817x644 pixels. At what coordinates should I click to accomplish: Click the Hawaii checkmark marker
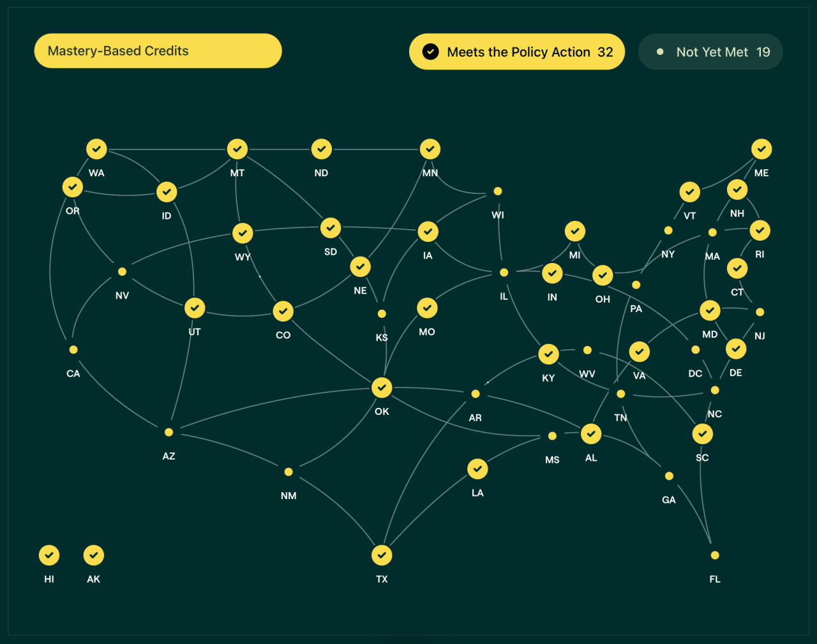49,555
